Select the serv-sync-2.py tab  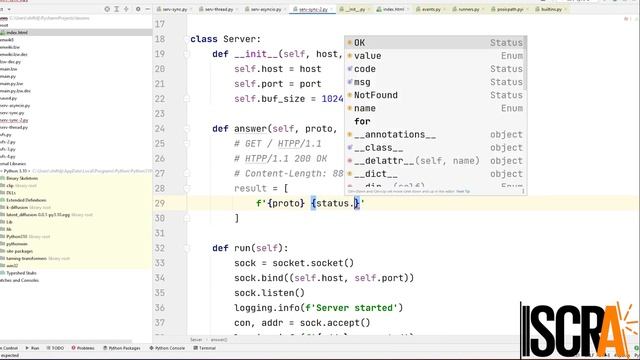point(313,9)
